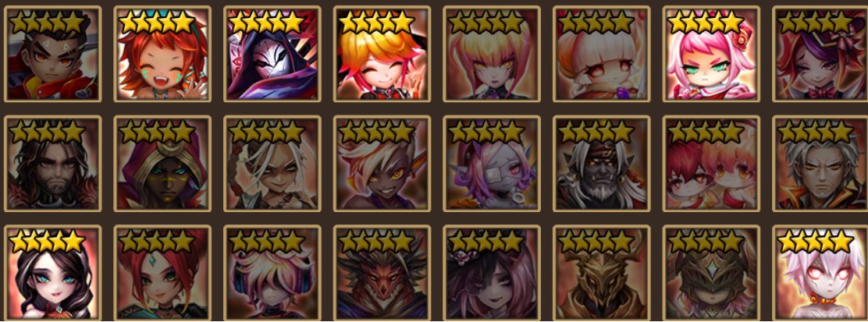Select the witch with skull hat portrait
868x322 pixels.
(x=492, y=274)
